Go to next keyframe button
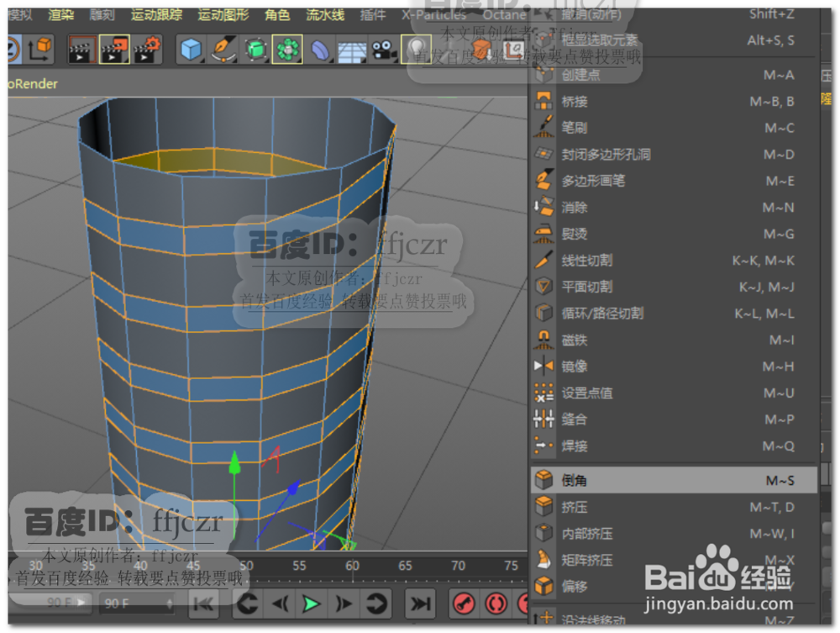This screenshot has width=840, height=633. click(x=376, y=604)
